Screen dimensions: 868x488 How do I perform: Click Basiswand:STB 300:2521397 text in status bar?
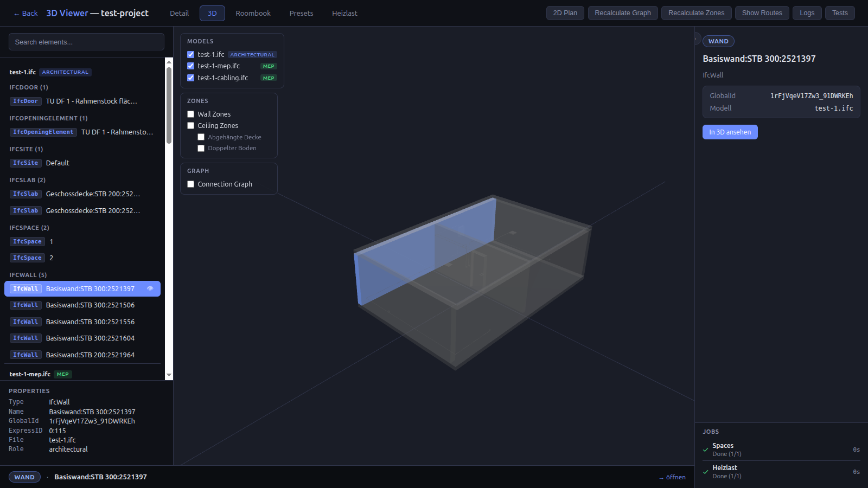point(100,477)
